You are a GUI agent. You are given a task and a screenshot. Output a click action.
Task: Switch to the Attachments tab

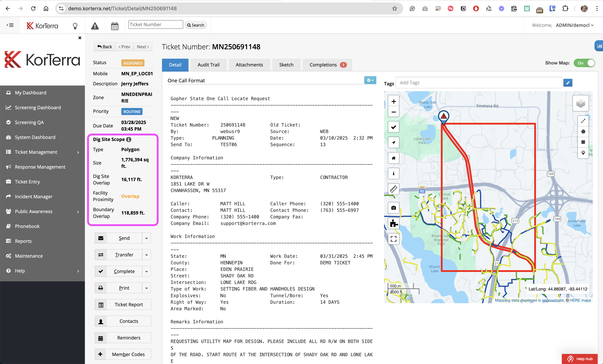pos(249,65)
